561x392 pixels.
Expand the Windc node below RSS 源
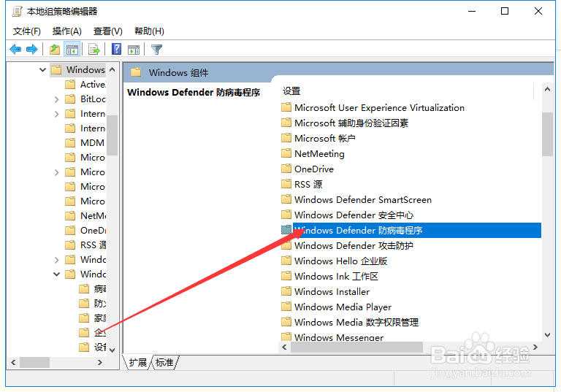[56, 260]
